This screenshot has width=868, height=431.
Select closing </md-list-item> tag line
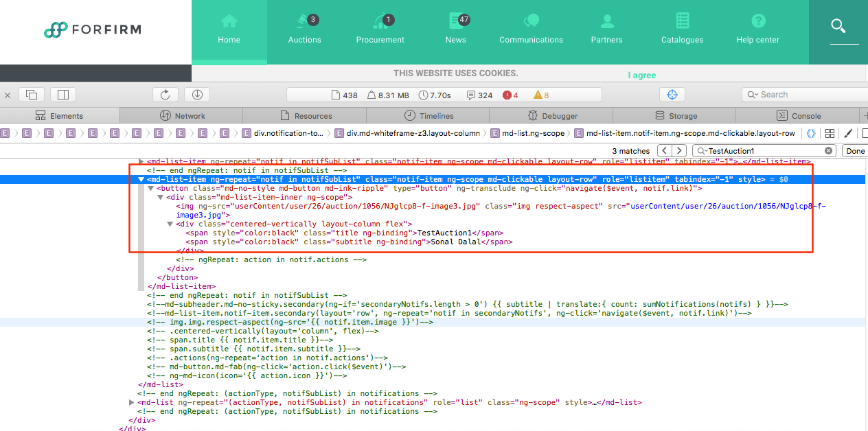[x=181, y=286]
